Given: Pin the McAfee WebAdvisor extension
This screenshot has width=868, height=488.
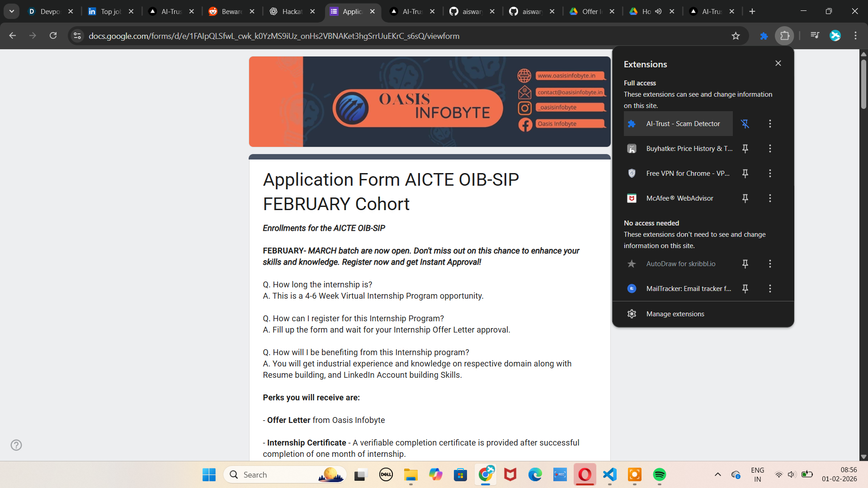Looking at the screenshot, I should [x=745, y=198].
